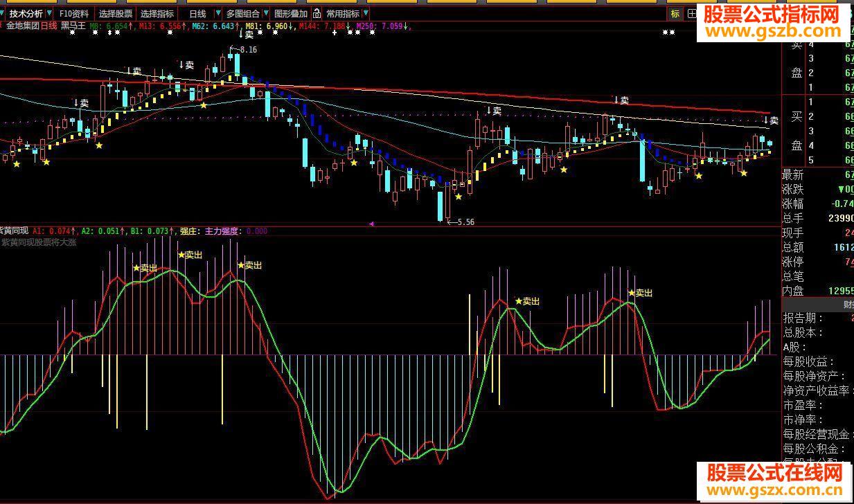
Task: Click the 紫黄同现股票将大涨 caption
Action: tap(39, 242)
